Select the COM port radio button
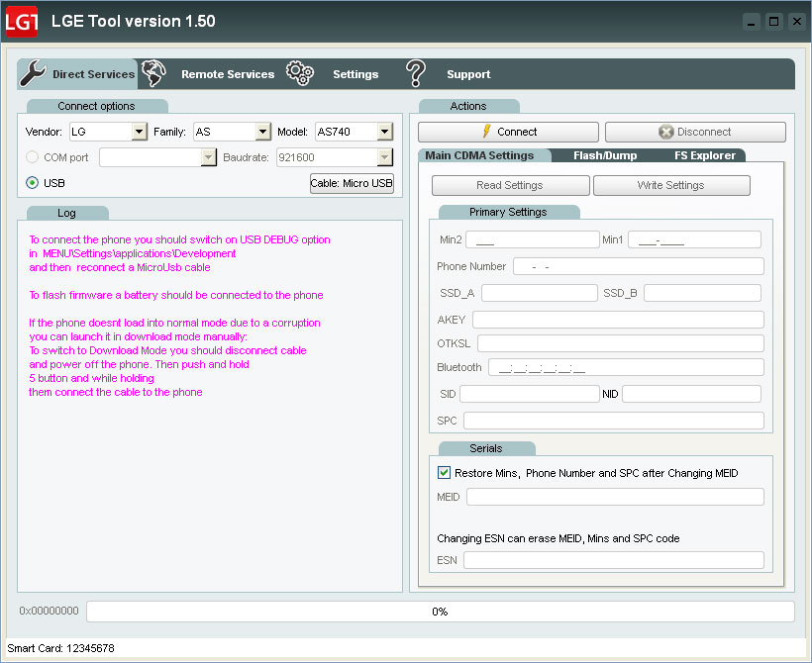The image size is (812, 663). 32,156
